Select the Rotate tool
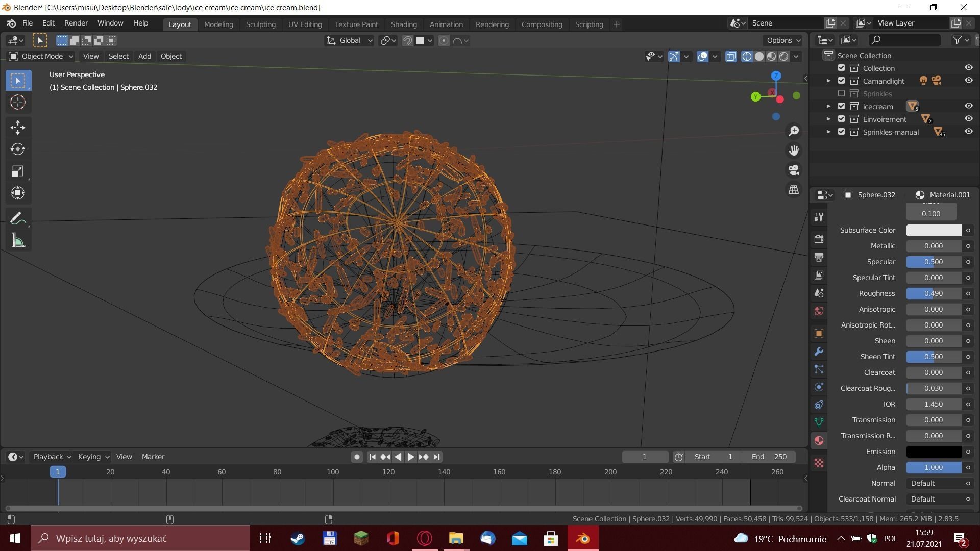The width and height of the screenshot is (980, 551). [18, 149]
